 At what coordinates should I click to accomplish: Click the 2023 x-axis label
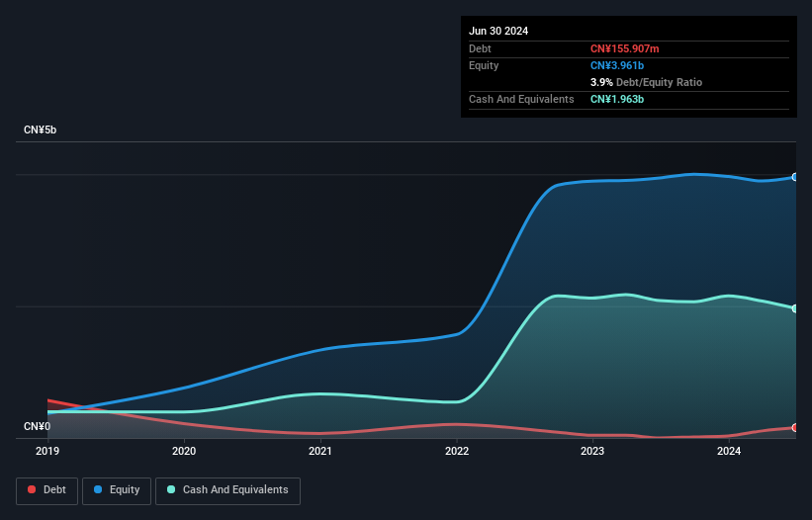pyautogui.click(x=592, y=451)
